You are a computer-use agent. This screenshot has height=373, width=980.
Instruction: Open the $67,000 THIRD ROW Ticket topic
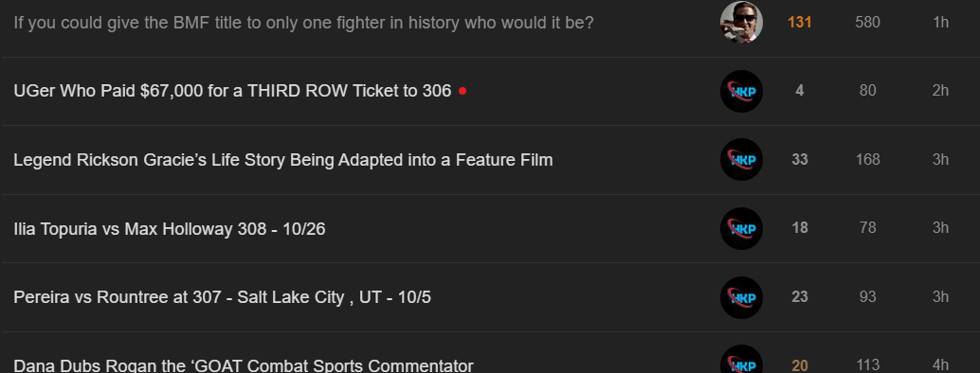click(x=232, y=91)
